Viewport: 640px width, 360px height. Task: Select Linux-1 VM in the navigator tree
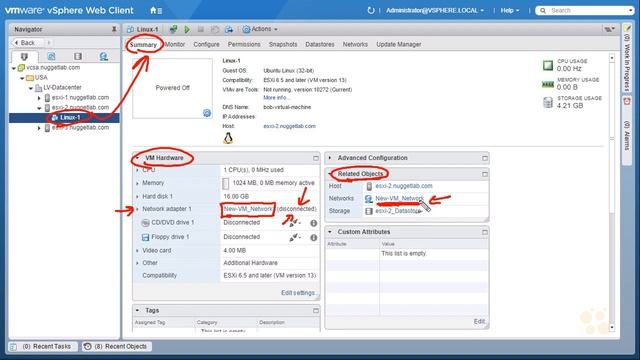(x=70, y=118)
